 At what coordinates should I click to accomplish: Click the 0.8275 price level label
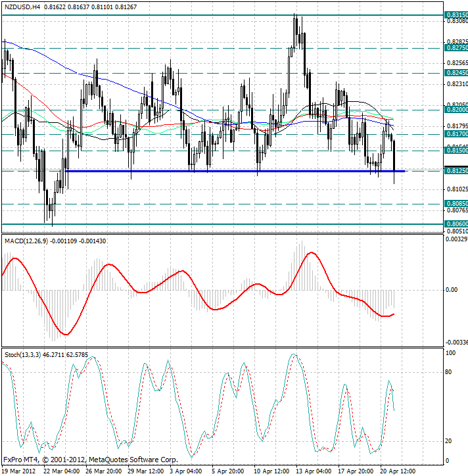pyautogui.click(x=456, y=48)
